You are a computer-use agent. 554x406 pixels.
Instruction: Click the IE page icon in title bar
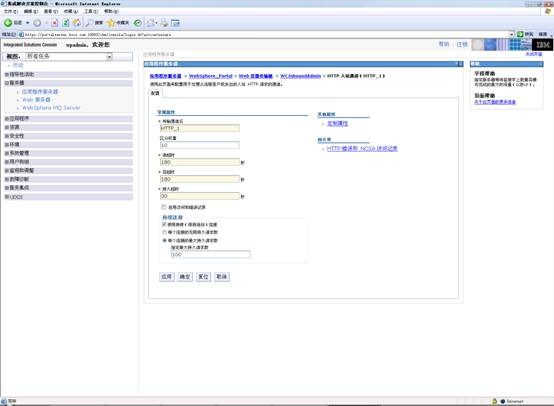click(x=3, y=4)
